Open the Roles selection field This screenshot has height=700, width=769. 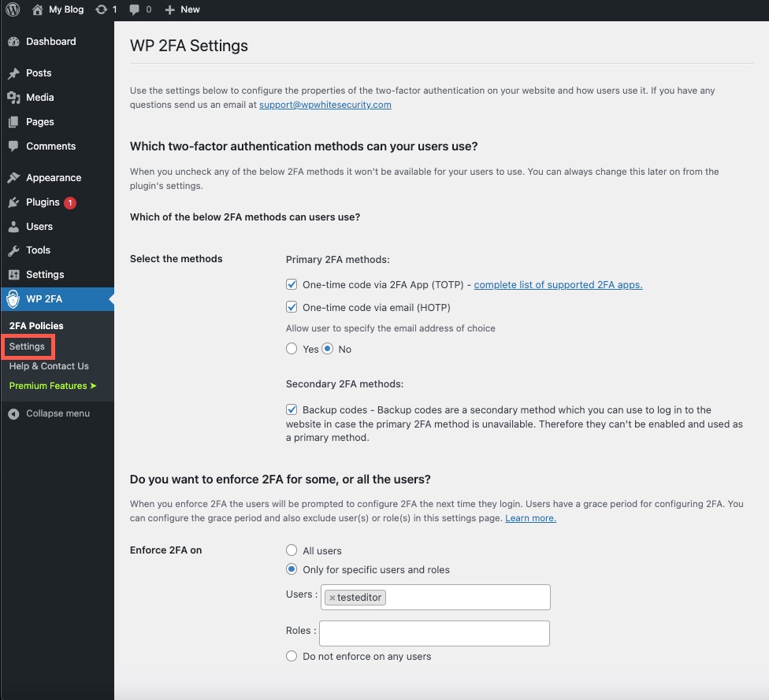pos(433,633)
